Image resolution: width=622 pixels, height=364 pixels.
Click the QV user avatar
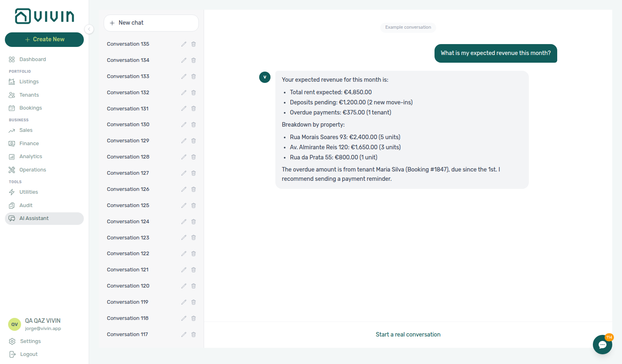(x=15, y=324)
